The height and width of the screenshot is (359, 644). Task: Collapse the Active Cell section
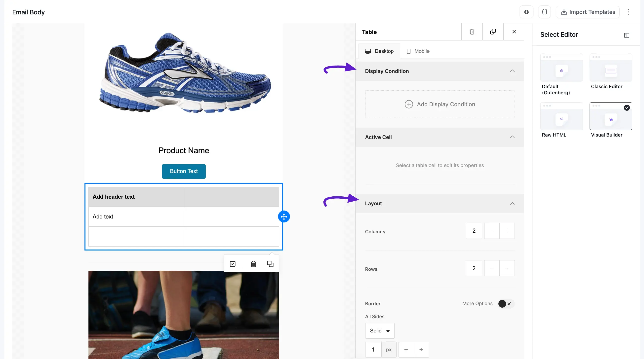512,137
